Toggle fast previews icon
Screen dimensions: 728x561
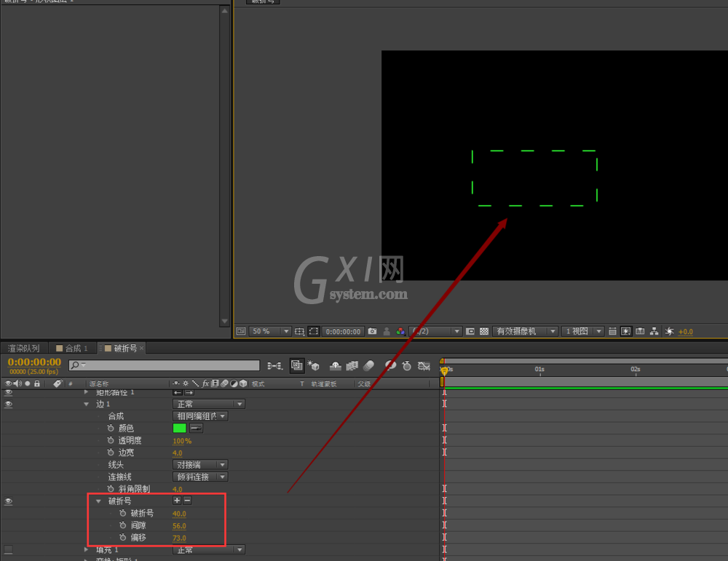626,331
